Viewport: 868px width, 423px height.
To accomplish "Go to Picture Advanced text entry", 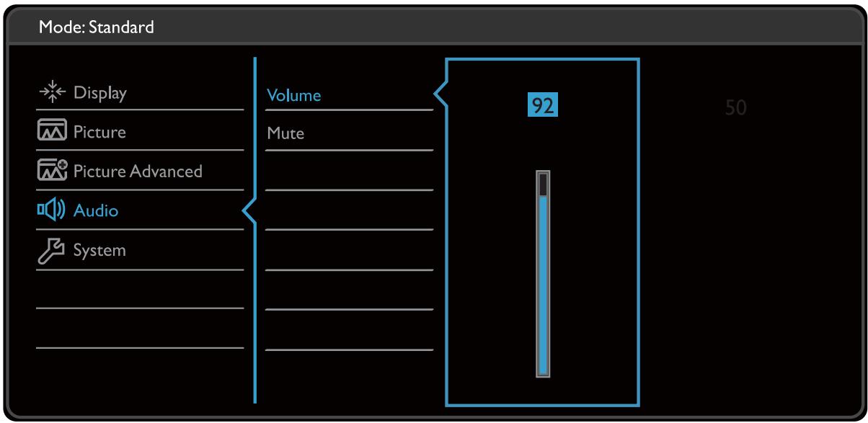I will pyautogui.click(x=138, y=172).
